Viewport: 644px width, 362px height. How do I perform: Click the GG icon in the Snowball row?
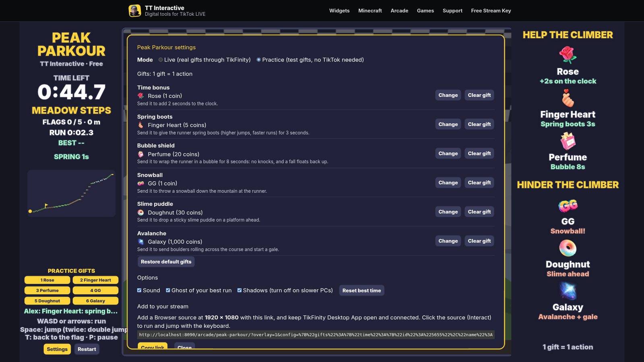[x=140, y=183]
